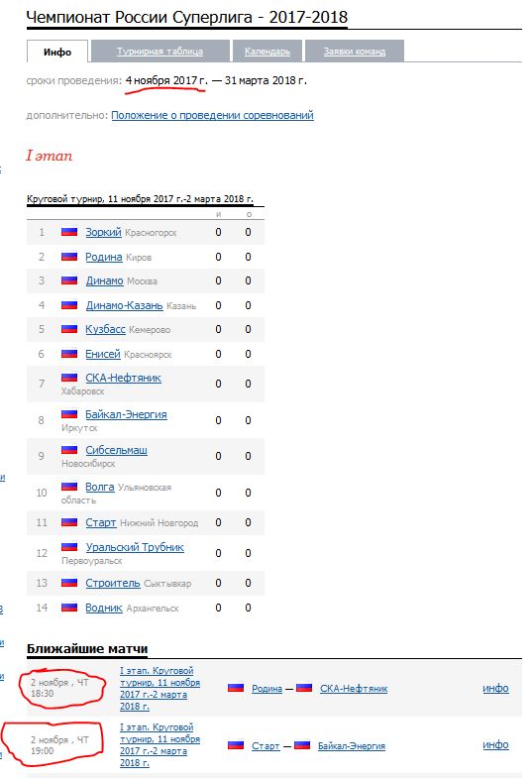Click the date '2 ноября, ЧТ 19:00'
Screen dimensions: 532x778
pyautogui.click(x=59, y=745)
